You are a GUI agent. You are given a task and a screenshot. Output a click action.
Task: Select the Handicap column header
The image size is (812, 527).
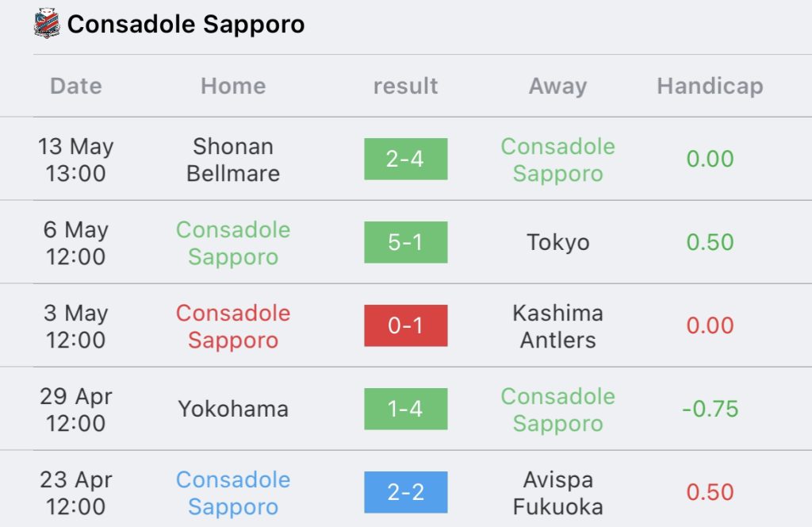pos(710,86)
